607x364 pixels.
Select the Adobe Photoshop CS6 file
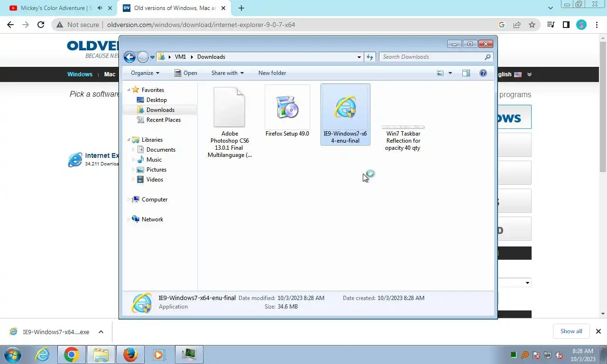tap(230, 122)
